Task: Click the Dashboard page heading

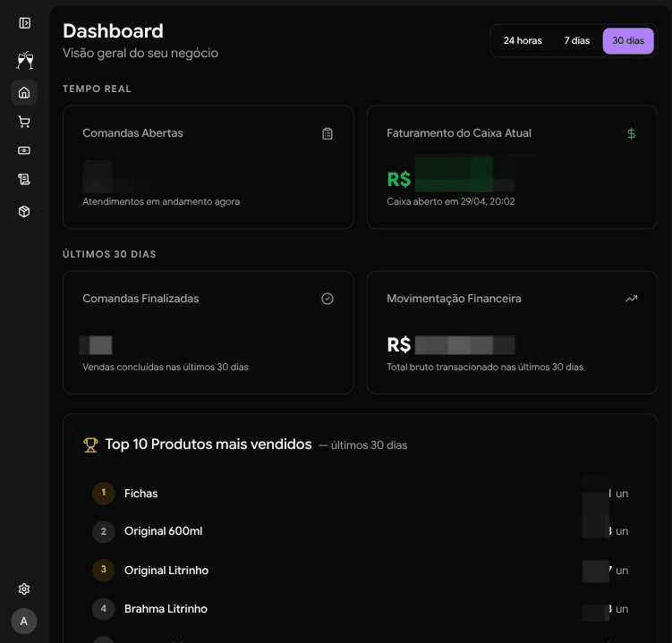Action: [113, 31]
